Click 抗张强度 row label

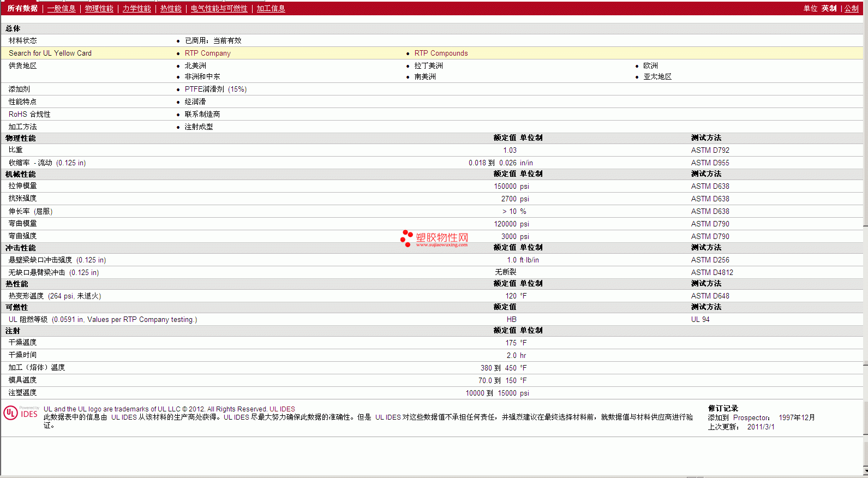22,199
